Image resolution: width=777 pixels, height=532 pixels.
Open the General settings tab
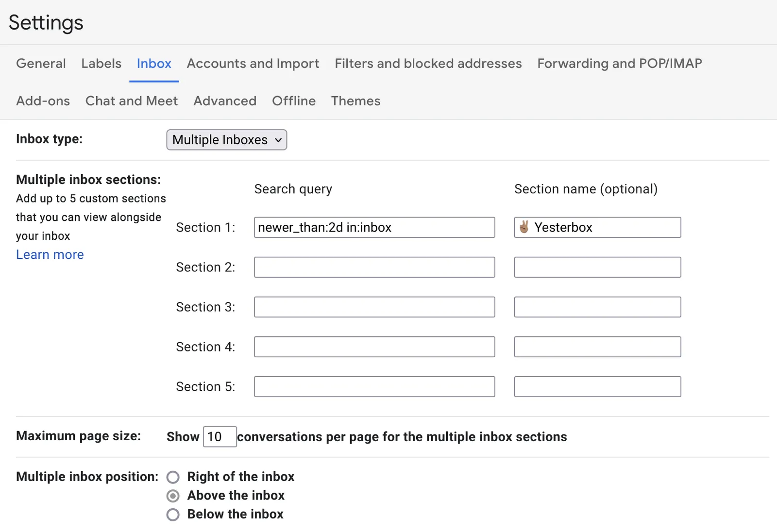click(41, 64)
